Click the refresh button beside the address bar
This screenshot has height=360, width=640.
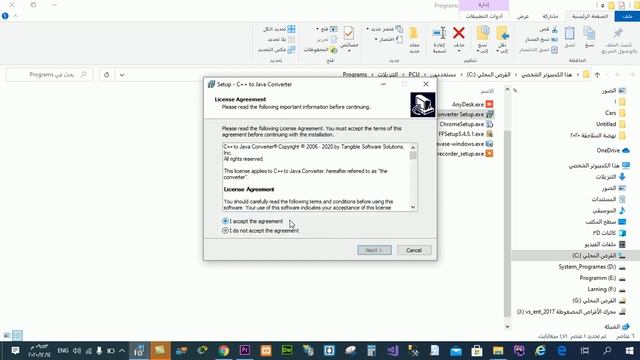(107, 75)
